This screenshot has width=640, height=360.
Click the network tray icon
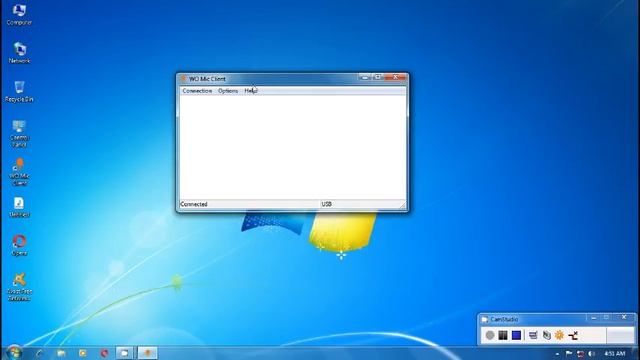point(580,353)
